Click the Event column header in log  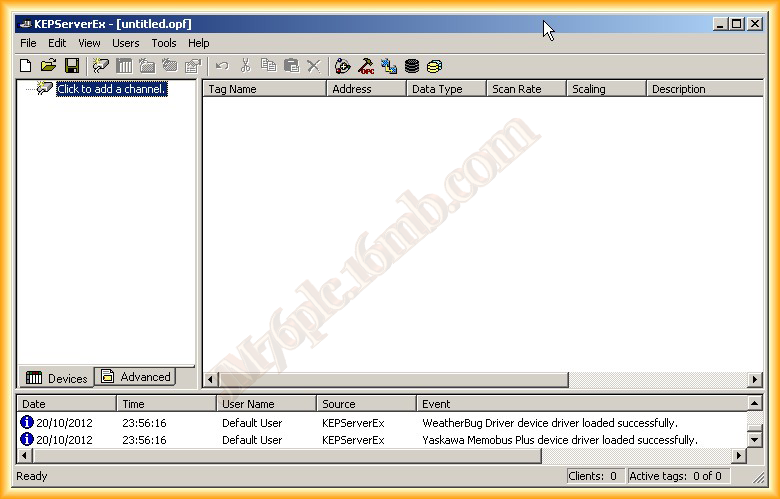(x=580, y=404)
